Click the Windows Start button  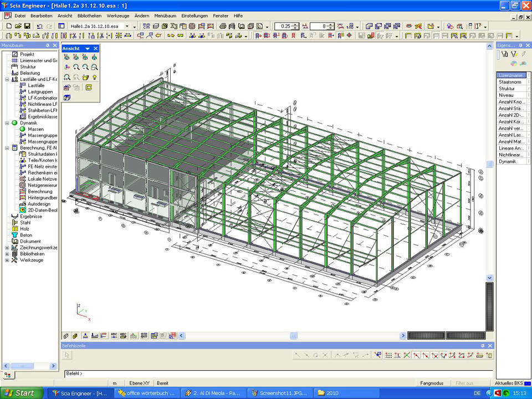coord(21,393)
